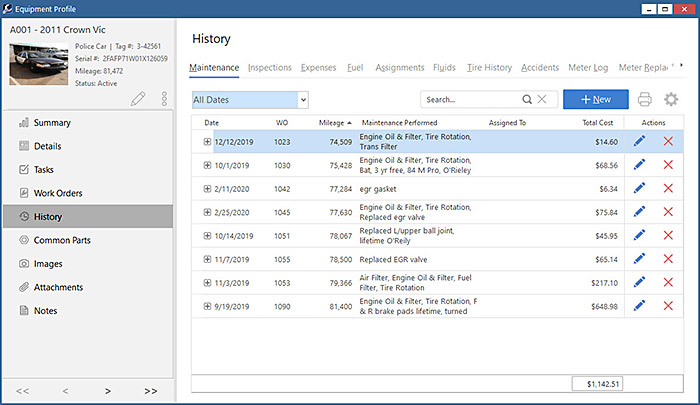Viewport: 700px width, 405px height.
Task: Sort by Total Cost column header
Action: tap(597, 122)
